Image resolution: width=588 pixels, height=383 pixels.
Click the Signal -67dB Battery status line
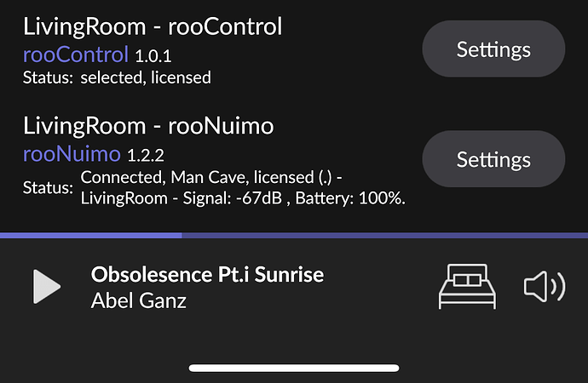(x=243, y=198)
